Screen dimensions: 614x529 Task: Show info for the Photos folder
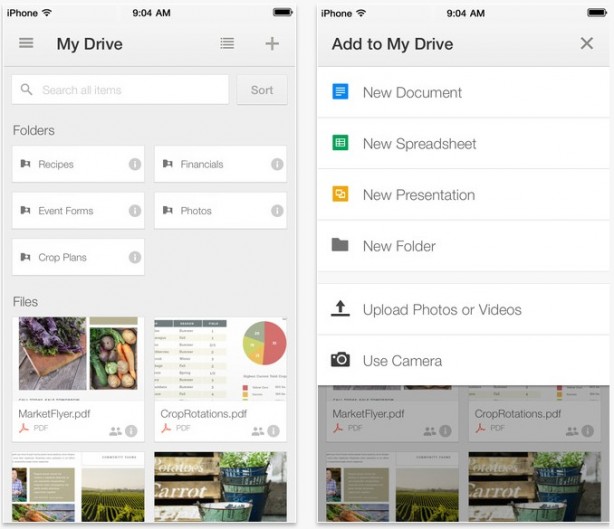click(277, 211)
